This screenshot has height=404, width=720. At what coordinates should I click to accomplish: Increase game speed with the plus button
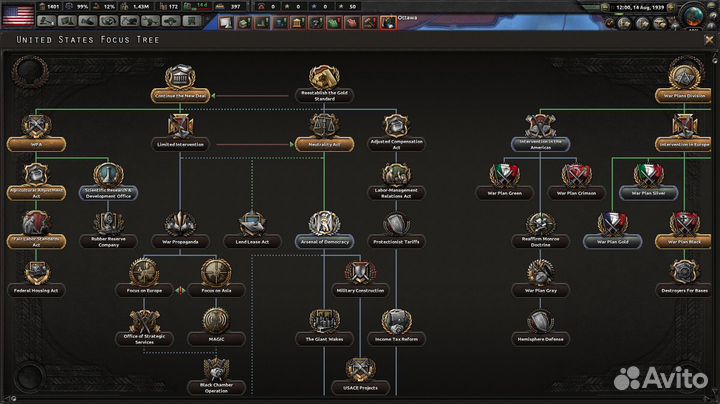(x=671, y=7)
